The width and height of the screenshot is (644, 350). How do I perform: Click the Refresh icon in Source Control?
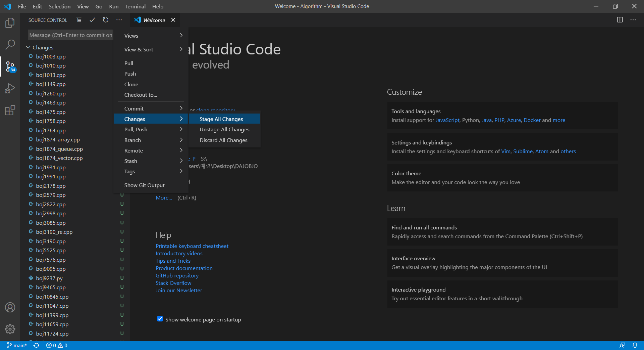point(106,20)
